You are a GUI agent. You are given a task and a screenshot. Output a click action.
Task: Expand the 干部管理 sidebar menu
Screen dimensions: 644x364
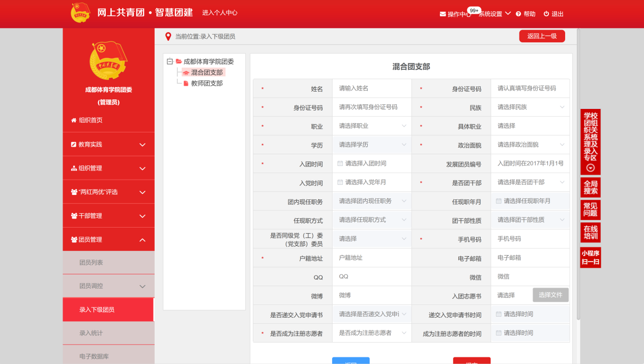pyautogui.click(x=108, y=216)
